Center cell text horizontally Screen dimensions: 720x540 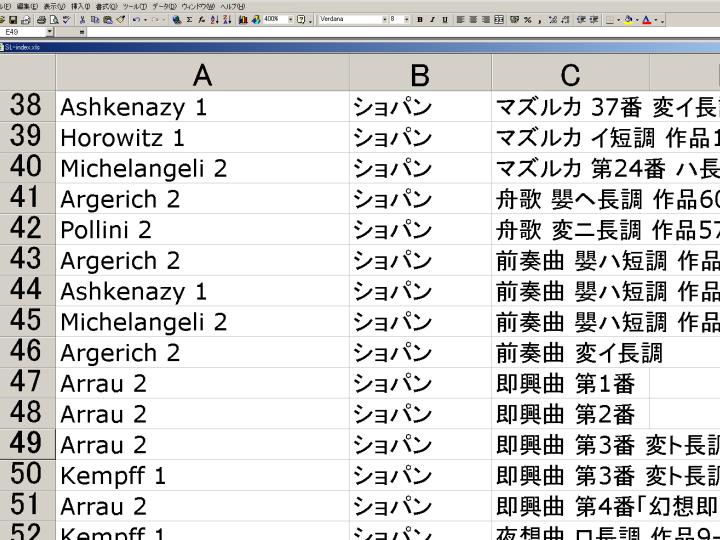473,20
